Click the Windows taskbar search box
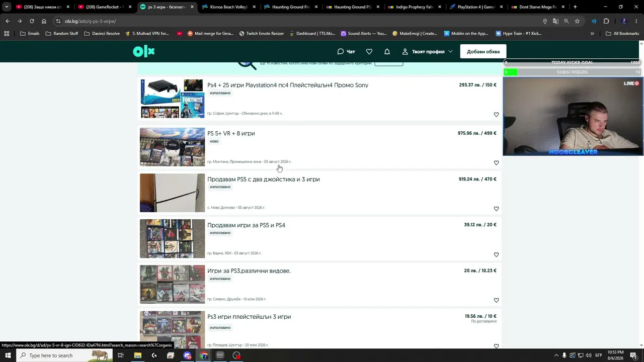 point(64,355)
